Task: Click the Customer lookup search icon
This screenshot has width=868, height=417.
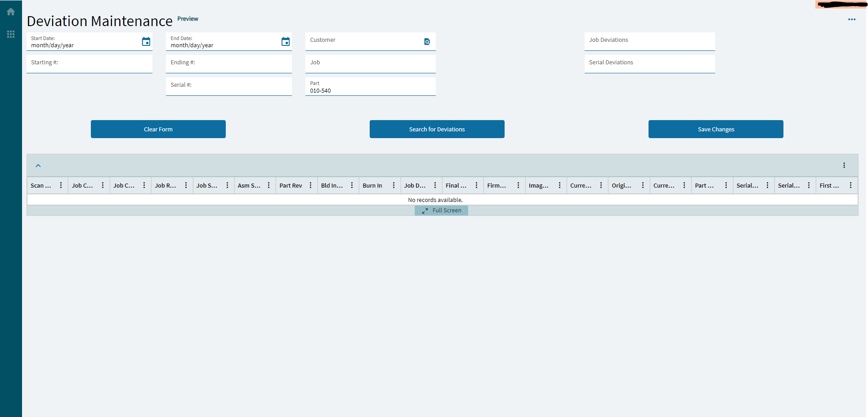Action: pyautogui.click(x=427, y=41)
